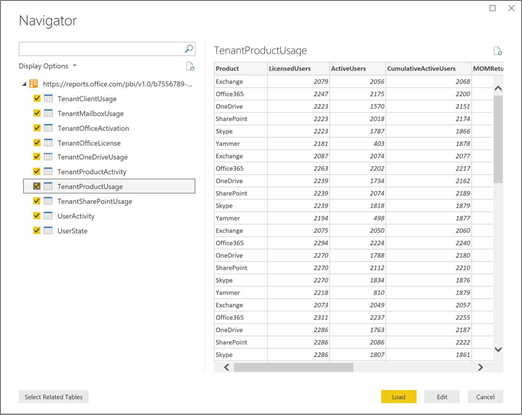This screenshot has height=415, width=522.
Task: Click Select Related Tables button
Action: (x=54, y=397)
